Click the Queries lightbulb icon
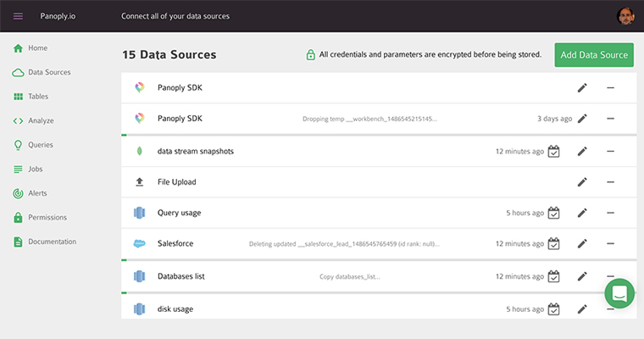 coord(18,145)
